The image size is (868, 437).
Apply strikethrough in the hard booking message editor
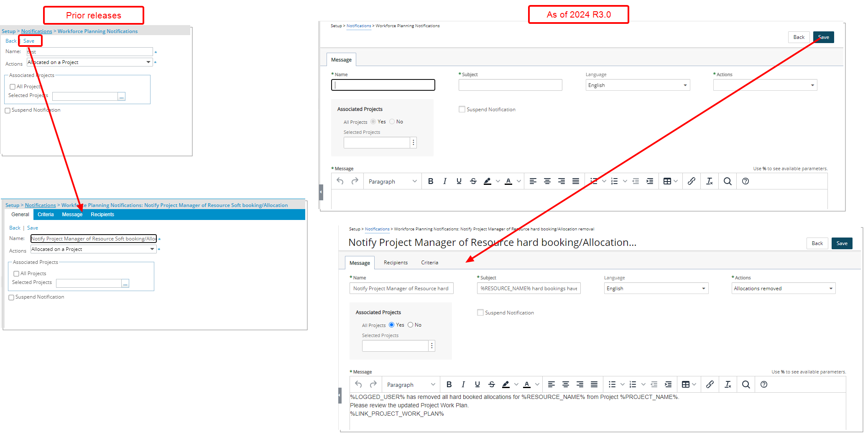492,384
